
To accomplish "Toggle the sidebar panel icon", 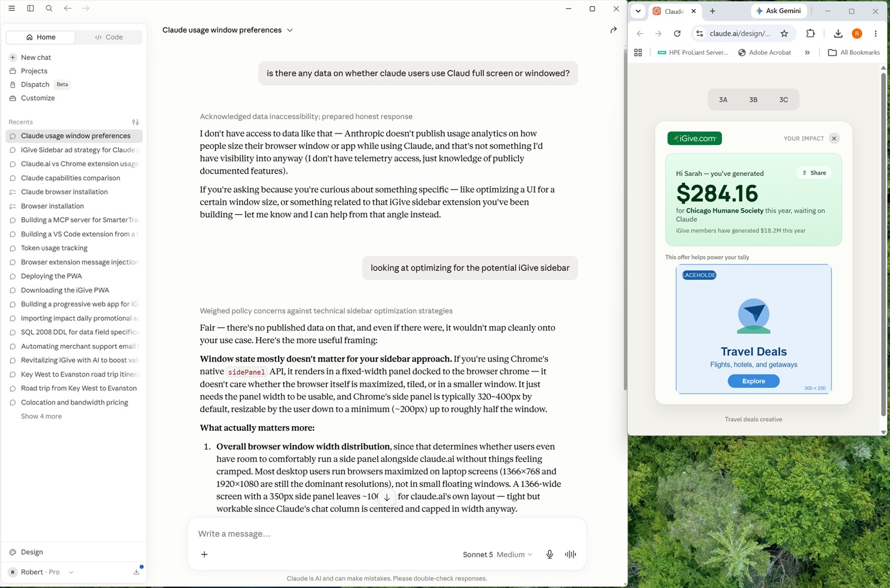I will tap(31, 8).
